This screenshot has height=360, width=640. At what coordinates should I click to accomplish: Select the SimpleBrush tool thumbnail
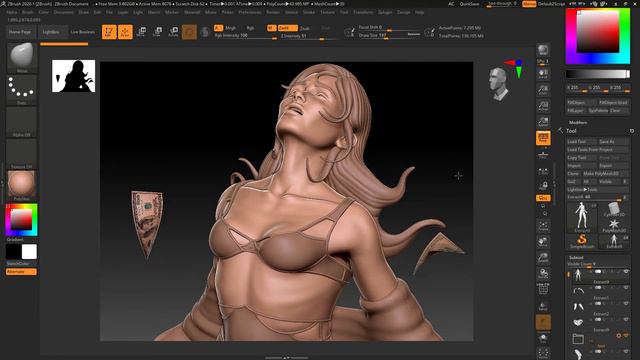[582, 241]
